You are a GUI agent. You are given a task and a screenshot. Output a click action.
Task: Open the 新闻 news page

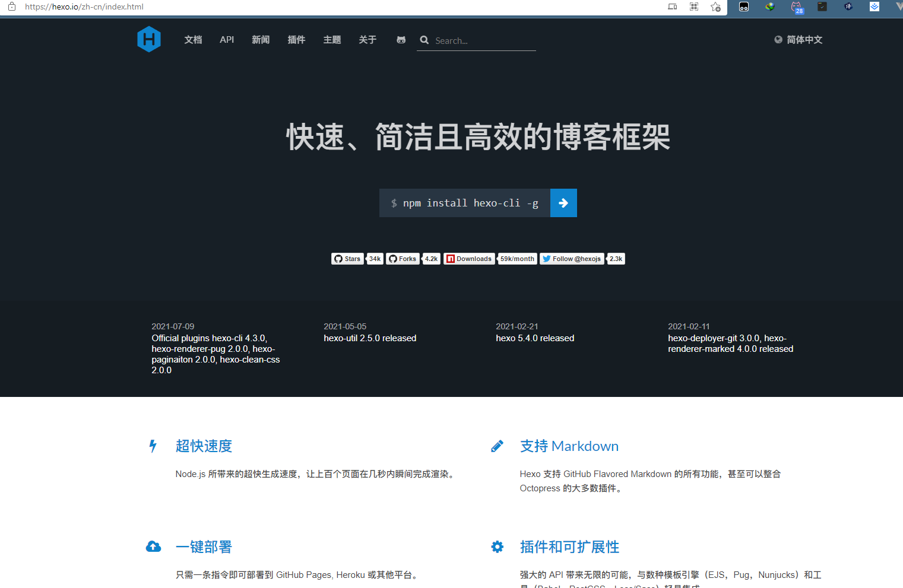pos(261,40)
